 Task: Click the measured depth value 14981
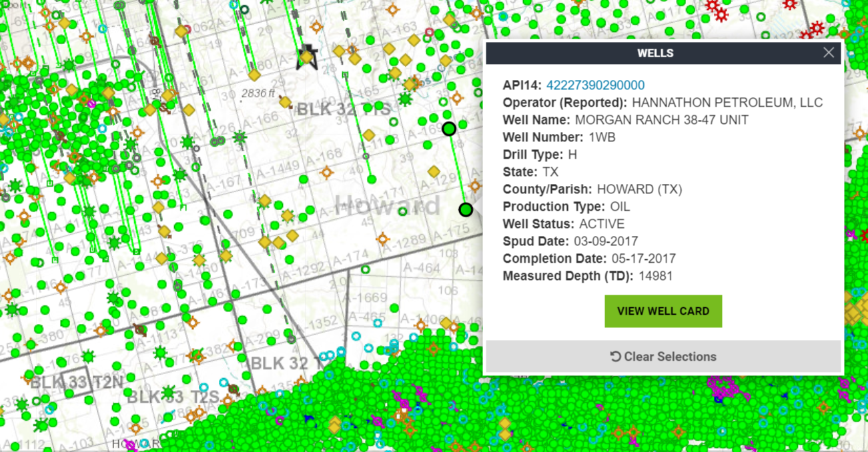[655, 276]
